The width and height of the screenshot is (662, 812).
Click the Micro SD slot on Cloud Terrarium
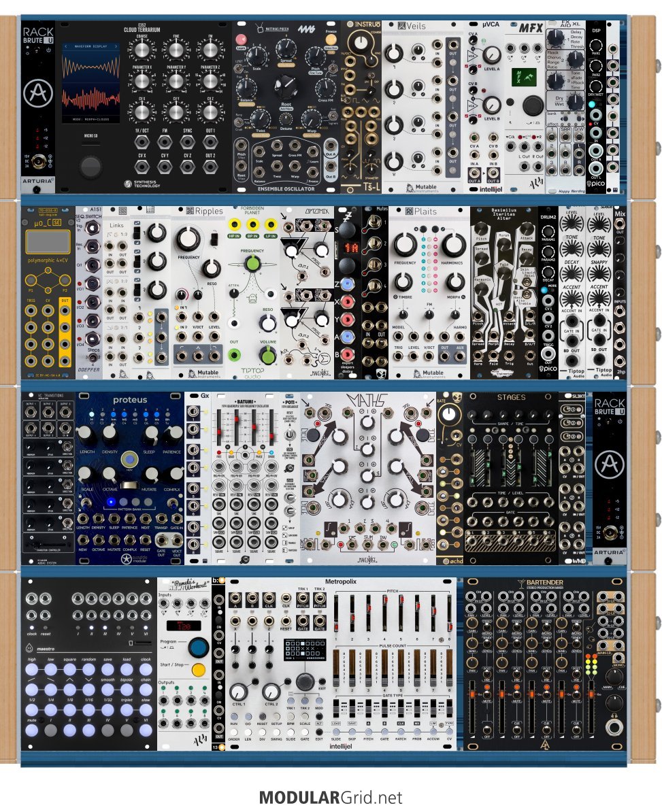click(x=90, y=143)
